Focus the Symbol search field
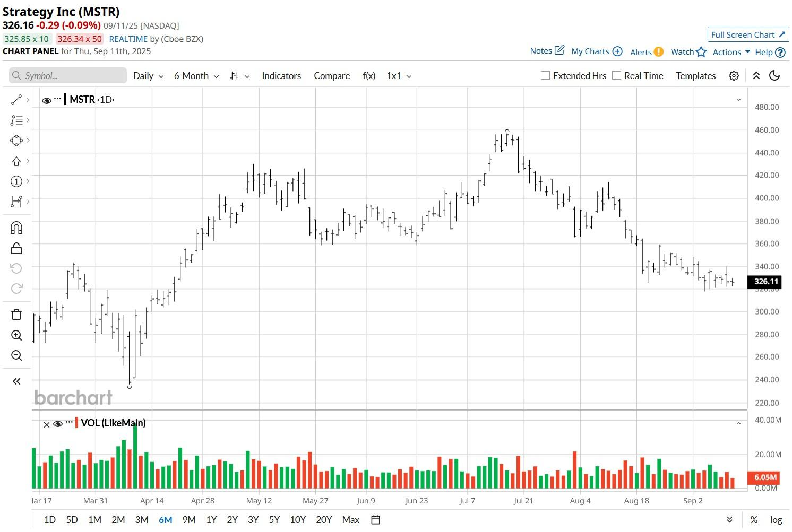The image size is (792, 532). pyautogui.click(x=68, y=76)
